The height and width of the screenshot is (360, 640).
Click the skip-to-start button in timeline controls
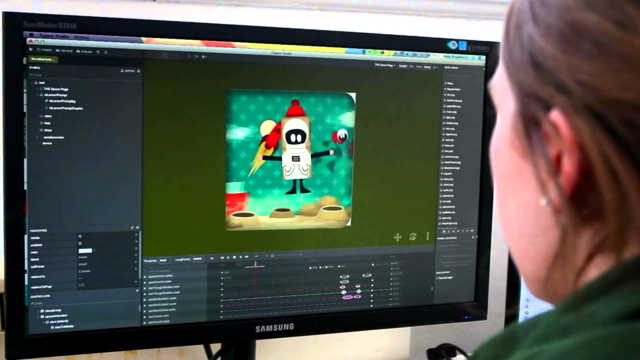(222, 258)
